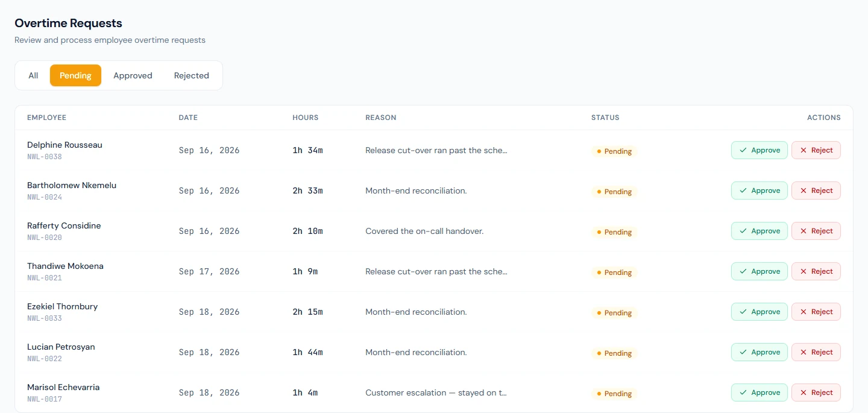Click the DATE column header
The width and height of the screenshot is (868, 413).
click(188, 118)
